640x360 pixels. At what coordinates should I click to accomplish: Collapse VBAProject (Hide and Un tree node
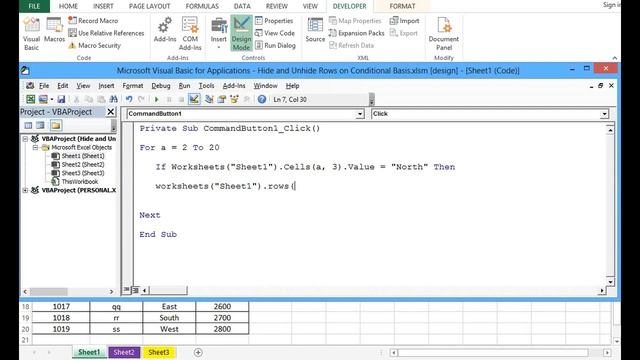click(25, 139)
